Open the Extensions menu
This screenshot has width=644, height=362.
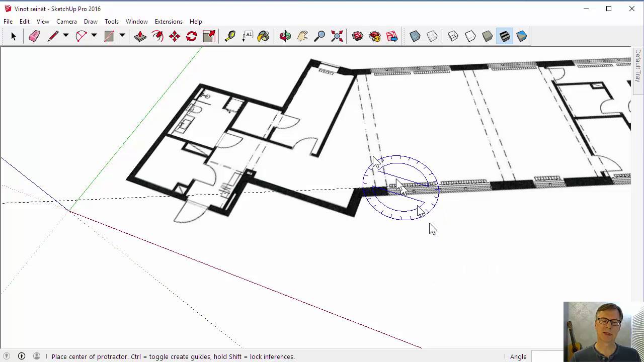coord(169,22)
